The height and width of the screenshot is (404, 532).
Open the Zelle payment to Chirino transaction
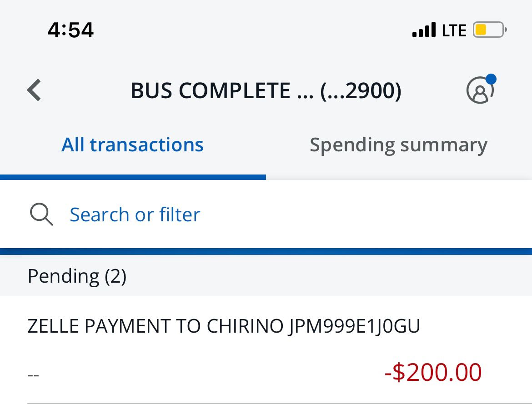[x=266, y=350]
